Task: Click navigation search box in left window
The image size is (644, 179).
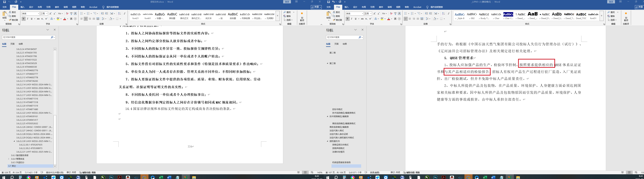Action: click(26, 37)
